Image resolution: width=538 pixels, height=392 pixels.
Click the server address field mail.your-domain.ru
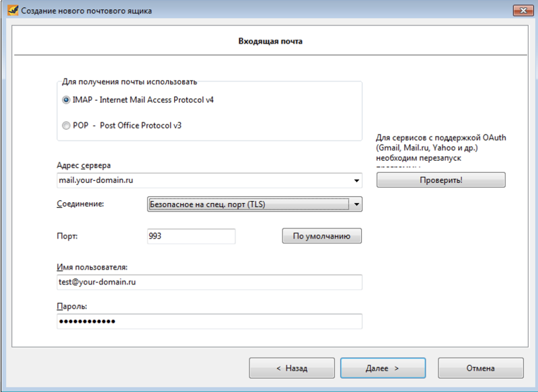(x=202, y=180)
